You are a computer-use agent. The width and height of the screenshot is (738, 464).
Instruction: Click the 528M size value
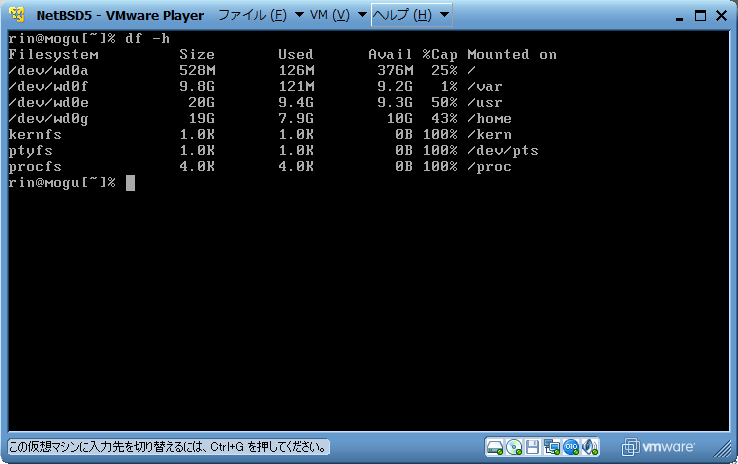[197, 71]
